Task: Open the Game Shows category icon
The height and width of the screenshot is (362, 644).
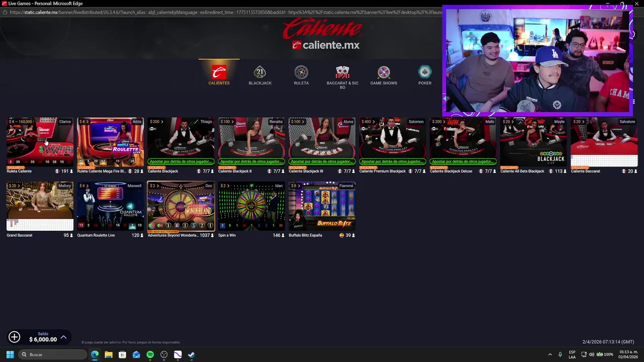Action: click(383, 72)
